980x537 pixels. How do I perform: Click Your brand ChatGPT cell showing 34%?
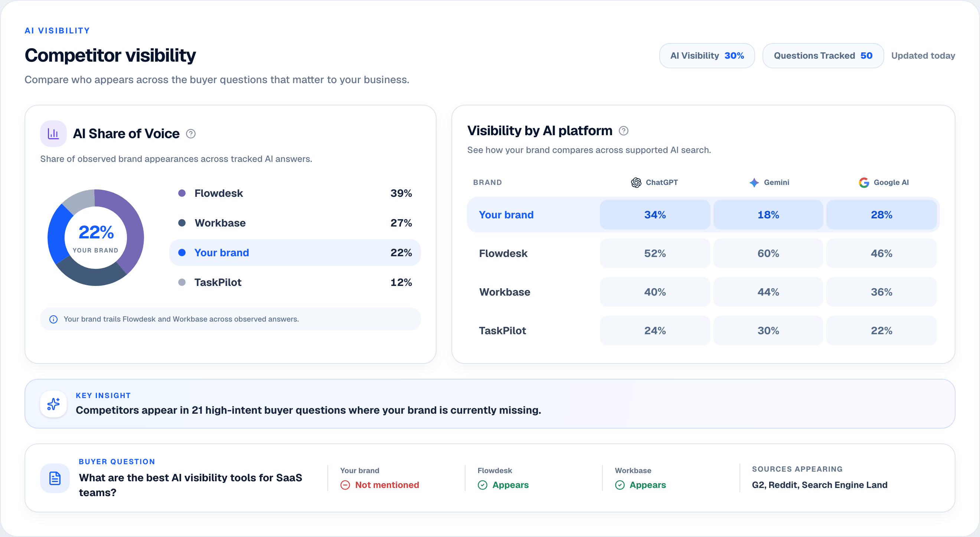(655, 215)
